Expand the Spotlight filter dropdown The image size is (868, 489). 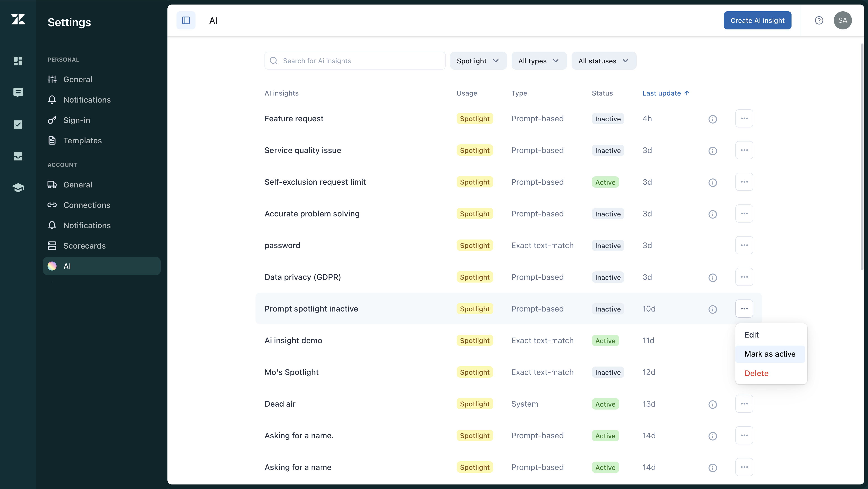coord(478,61)
